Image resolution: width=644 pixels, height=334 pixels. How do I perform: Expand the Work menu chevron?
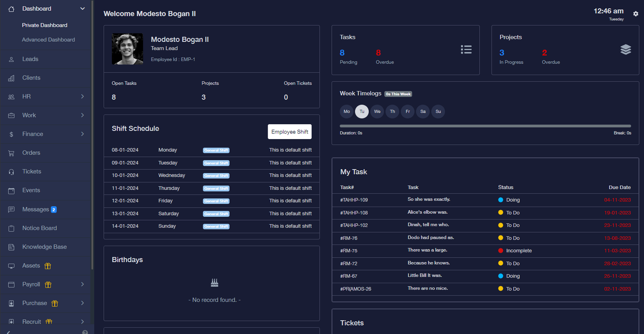pos(83,115)
